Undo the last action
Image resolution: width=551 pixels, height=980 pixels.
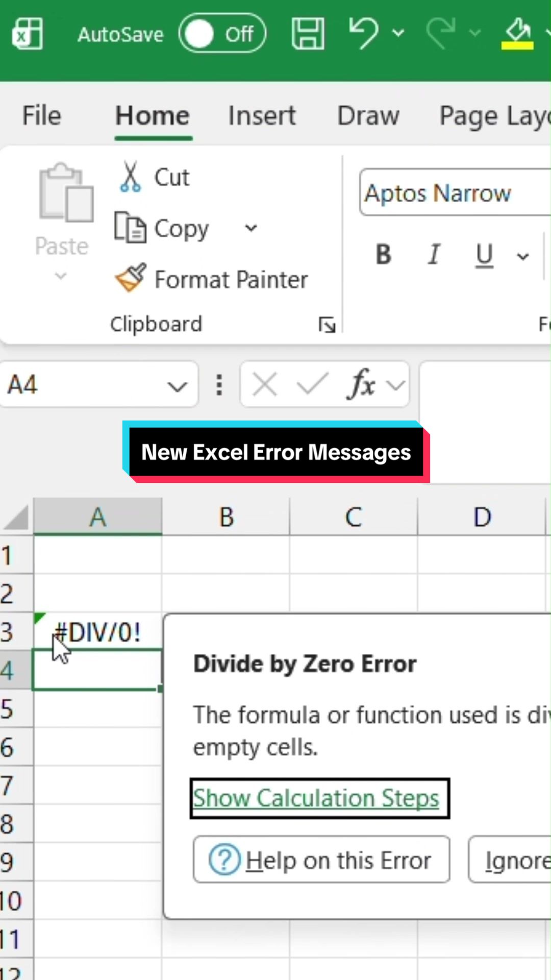pyautogui.click(x=364, y=33)
